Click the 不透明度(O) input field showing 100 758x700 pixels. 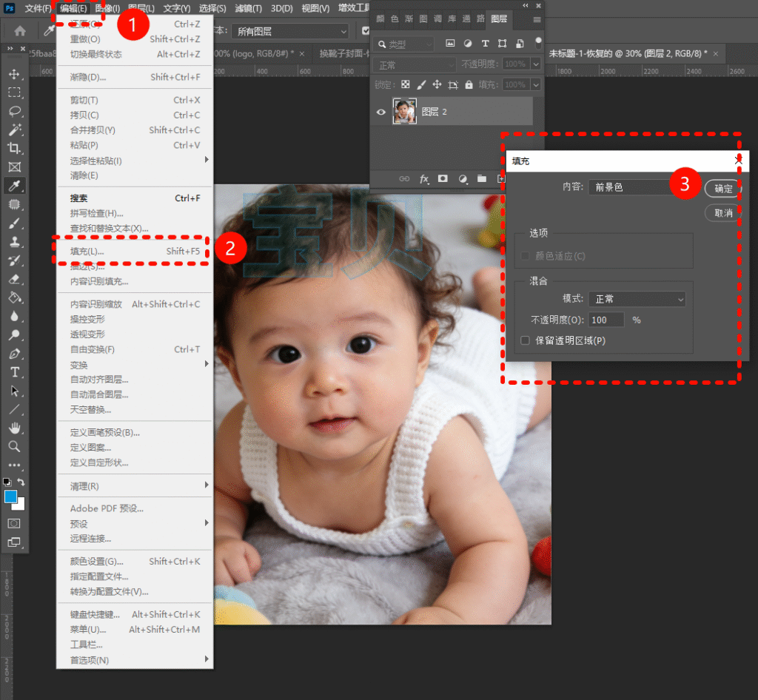coord(606,320)
